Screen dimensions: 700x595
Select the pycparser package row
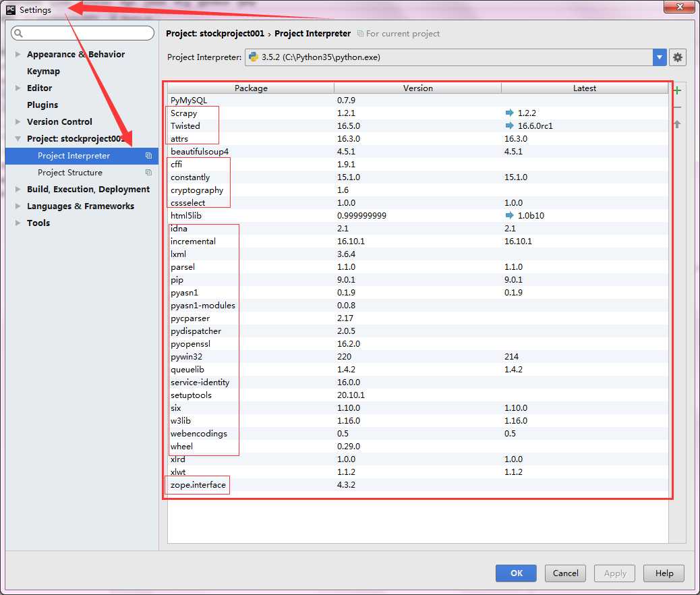point(418,318)
